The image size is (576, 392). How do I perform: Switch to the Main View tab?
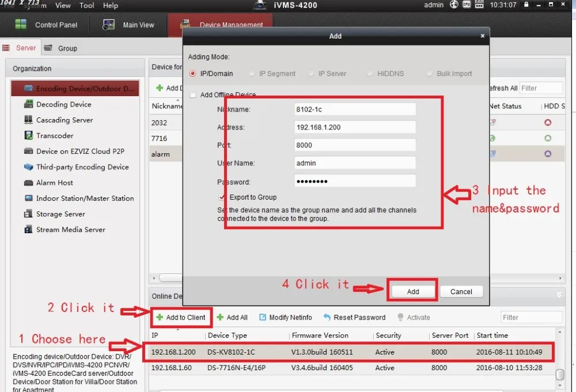pyautogui.click(x=128, y=25)
